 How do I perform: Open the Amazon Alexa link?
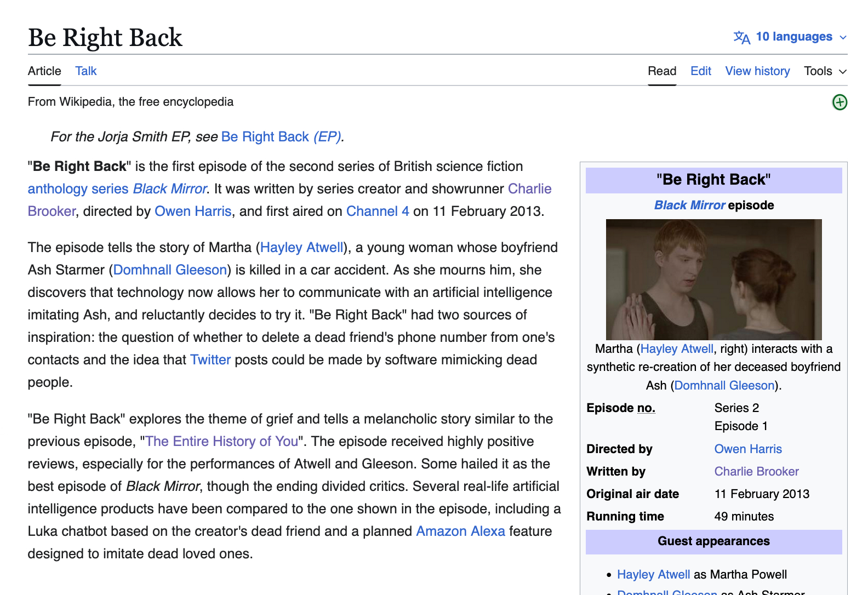460,531
